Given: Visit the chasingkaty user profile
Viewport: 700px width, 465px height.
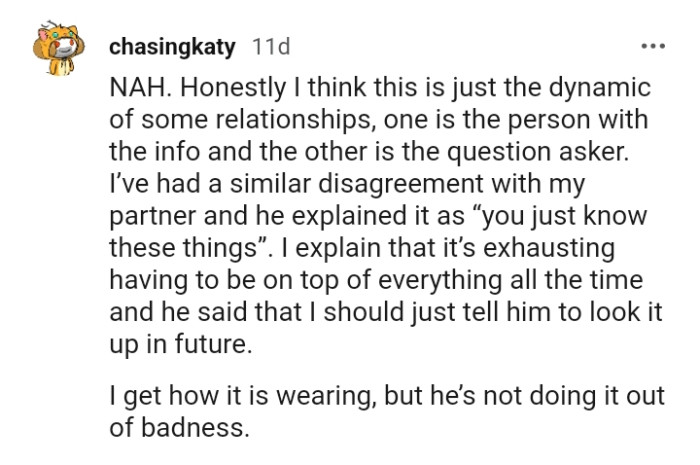Looking at the screenshot, I should point(174,46).
